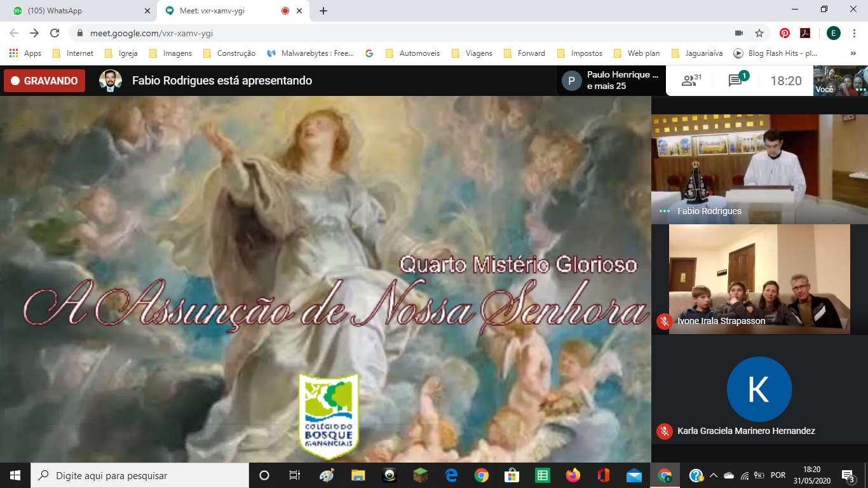Open Microsoft Office from the taskbar
The width and height of the screenshot is (868, 488).
tap(604, 475)
